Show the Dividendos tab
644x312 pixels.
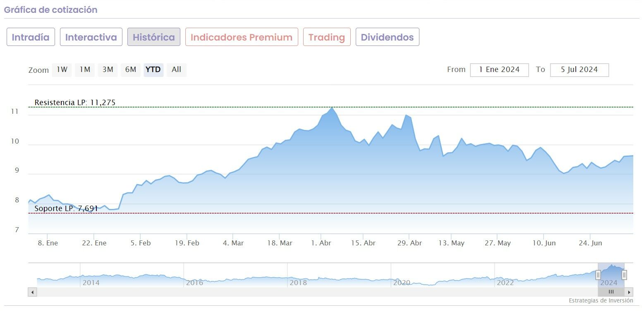click(x=387, y=37)
